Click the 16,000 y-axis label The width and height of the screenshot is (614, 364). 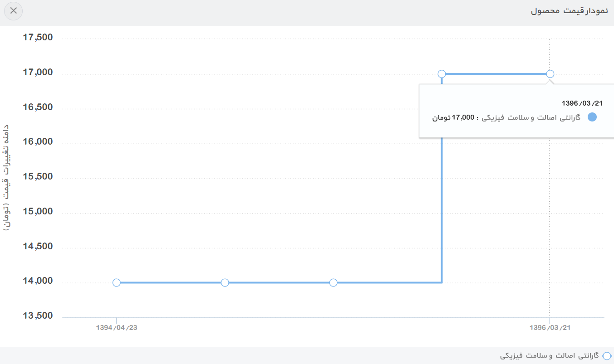pyautogui.click(x=38, y=141)
